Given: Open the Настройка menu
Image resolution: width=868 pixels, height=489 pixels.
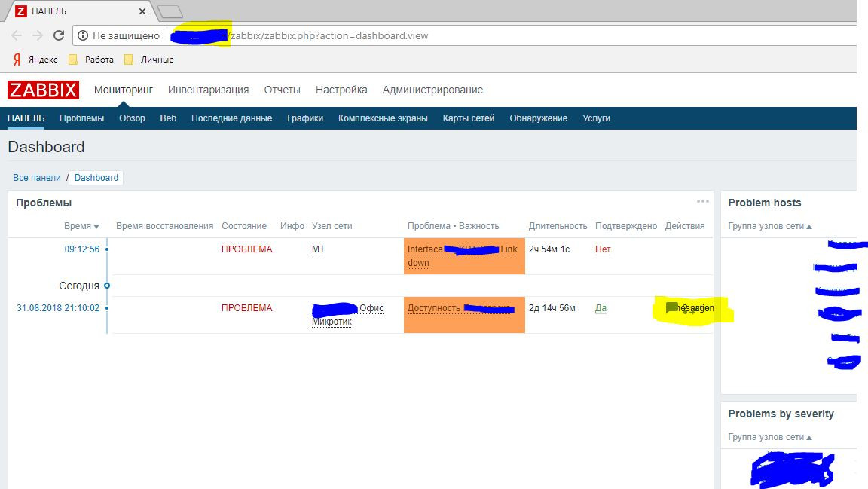Looking at the screenshot, I should pyautogui.click(x=341, y=90).
